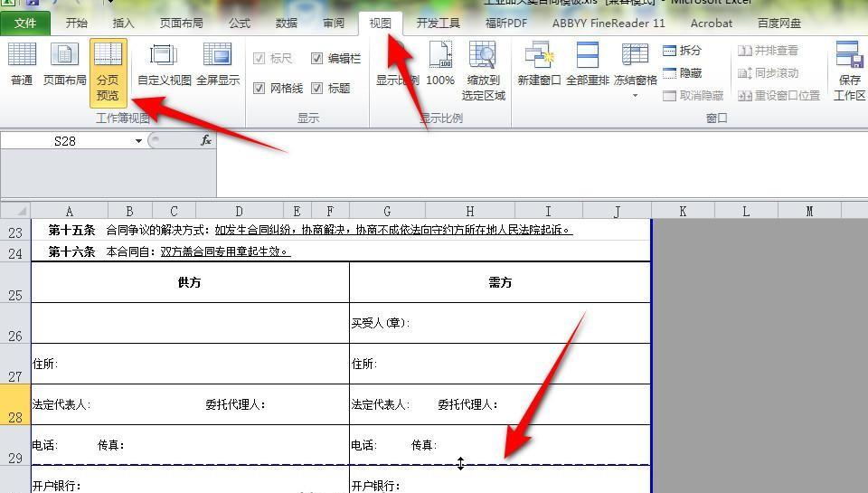Viewport: 868px width, 493px height.
Task: Select column D header
Action: point(239,211)
